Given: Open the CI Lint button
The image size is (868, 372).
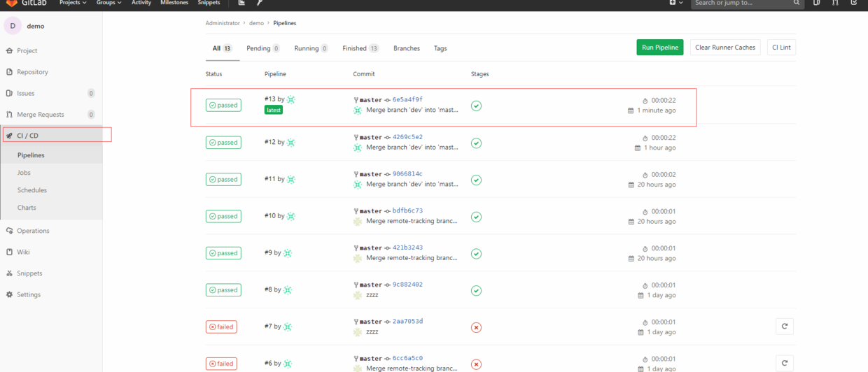Looking at the screenshot, I should (x=781, y=48).
